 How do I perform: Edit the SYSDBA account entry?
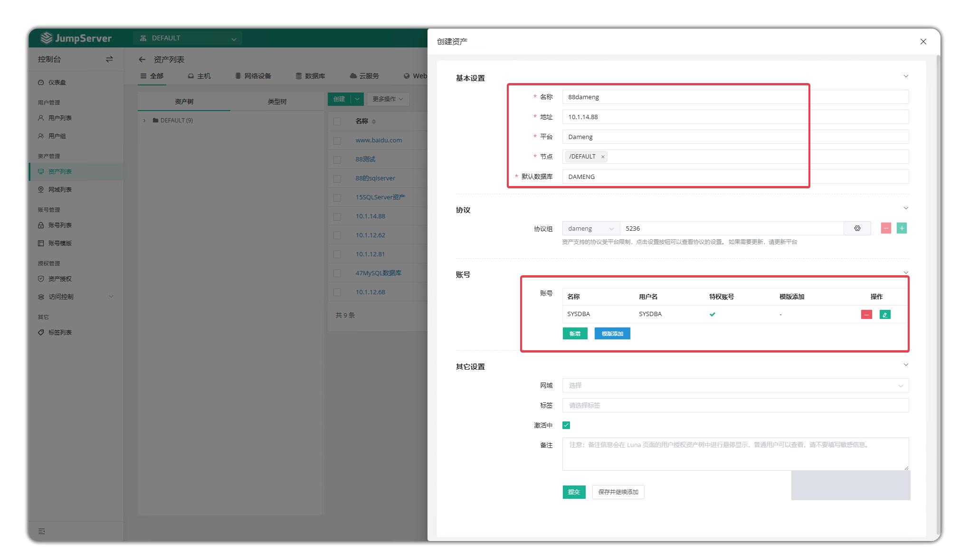coord(884,315)
